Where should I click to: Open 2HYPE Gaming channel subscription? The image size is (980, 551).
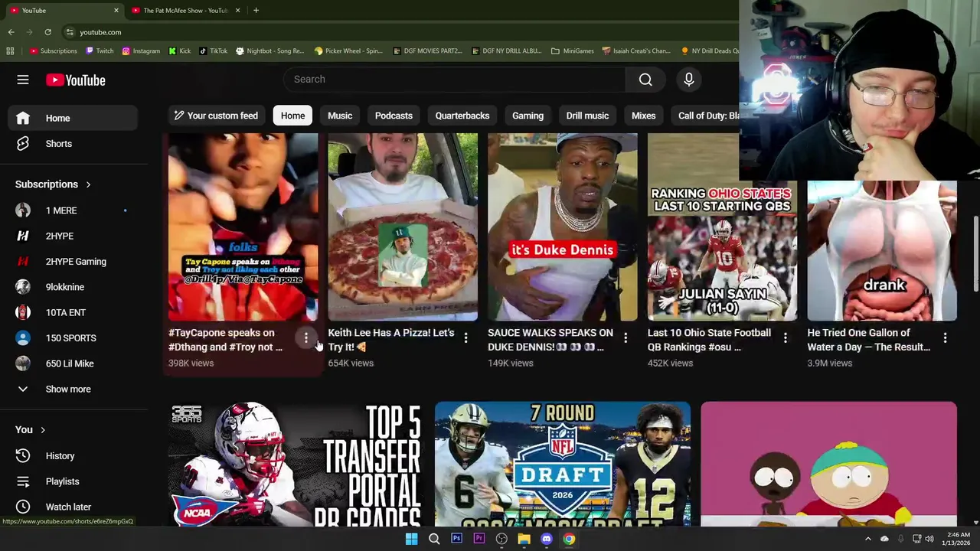tap(73, 262)
